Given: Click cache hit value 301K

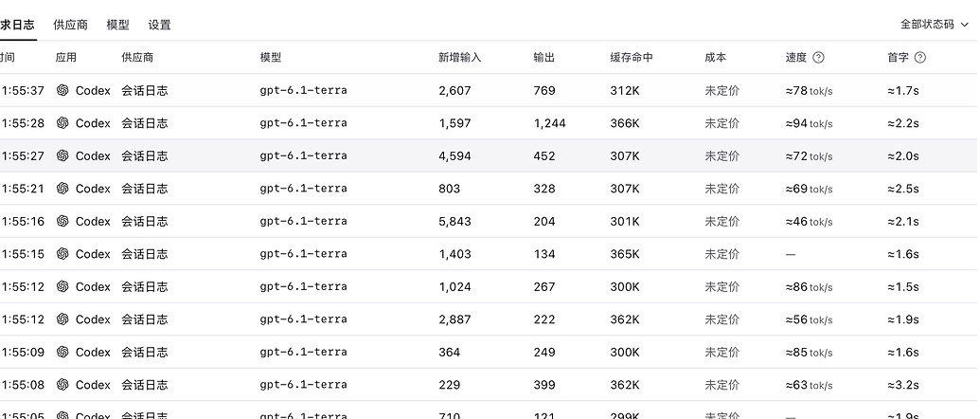Looking at the screenshot, I should 625,222.
